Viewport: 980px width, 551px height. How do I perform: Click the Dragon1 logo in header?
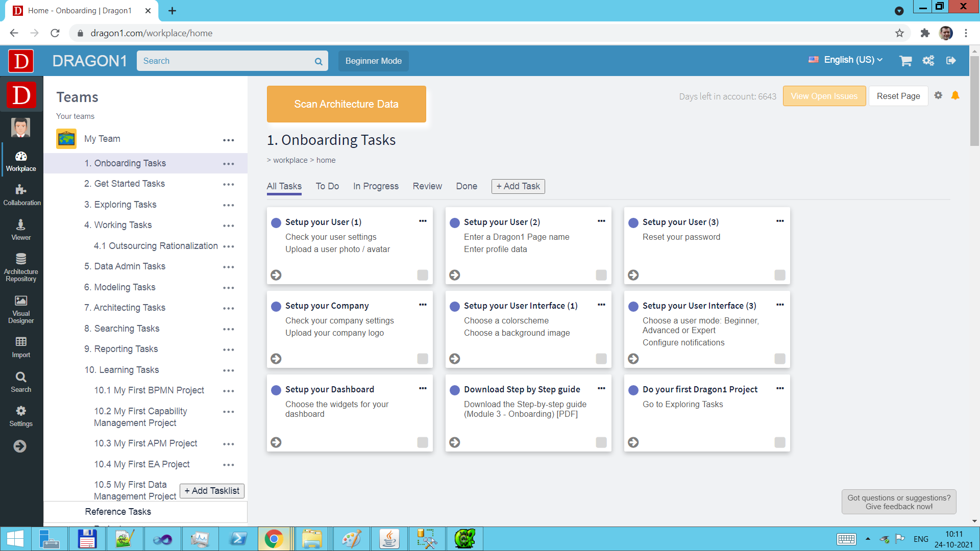point(21,61)
